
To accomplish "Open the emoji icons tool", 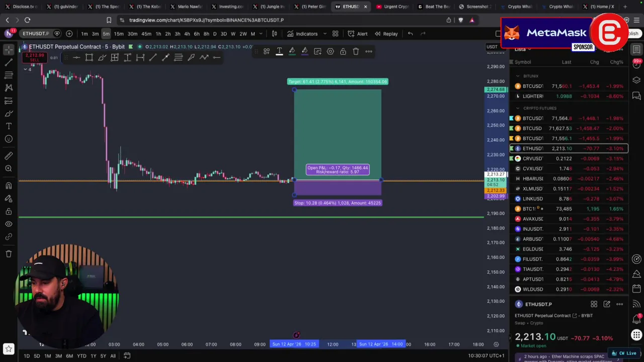I will [9, 139].
